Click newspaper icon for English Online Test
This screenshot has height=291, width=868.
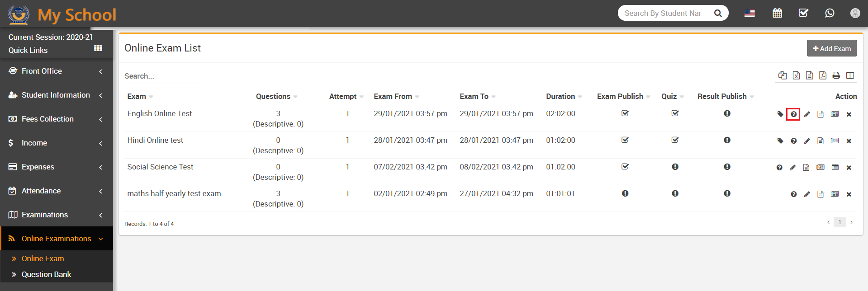click(x=835, y=114)
